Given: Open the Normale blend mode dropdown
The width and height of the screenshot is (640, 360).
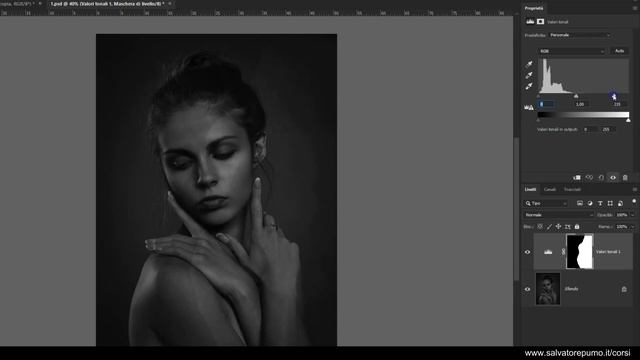Looking at the screenshot, I should pos(559,215).
